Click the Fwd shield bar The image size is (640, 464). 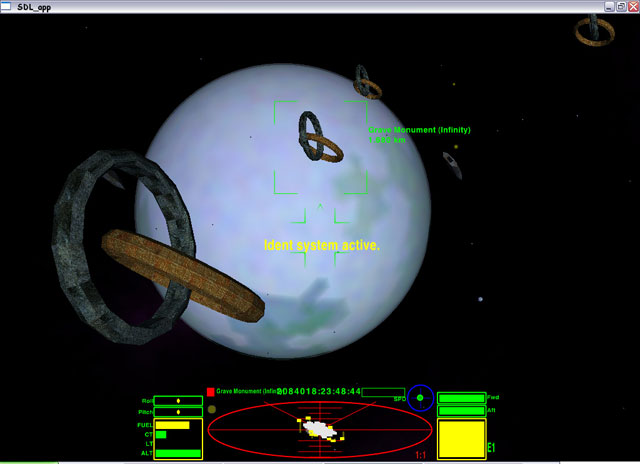[x=461, y=398]
